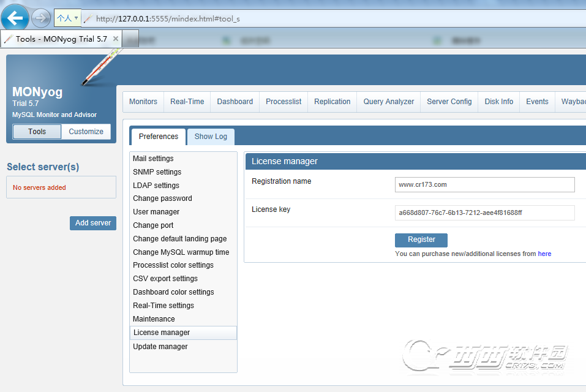Open Real-Time settings

163,305
